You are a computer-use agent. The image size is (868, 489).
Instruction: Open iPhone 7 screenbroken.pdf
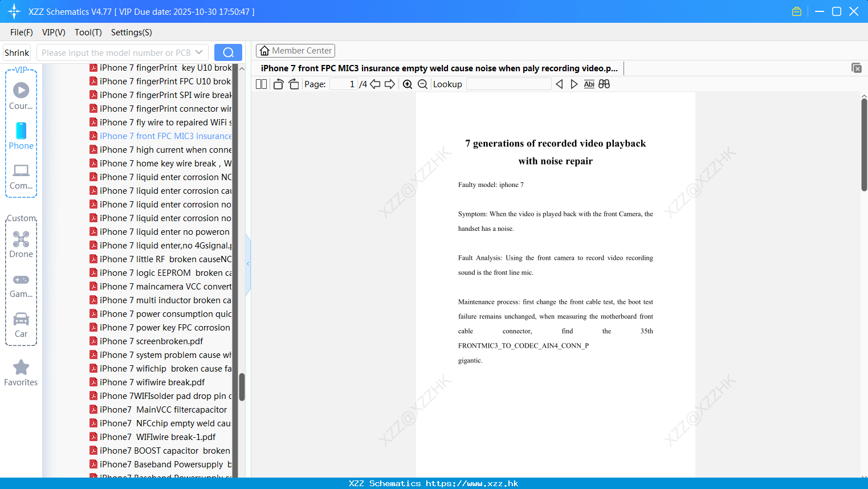146,341
